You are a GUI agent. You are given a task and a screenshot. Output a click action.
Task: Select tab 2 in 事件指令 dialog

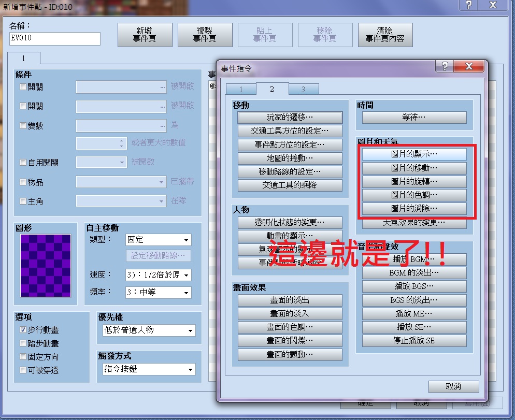tap(272, 89)
